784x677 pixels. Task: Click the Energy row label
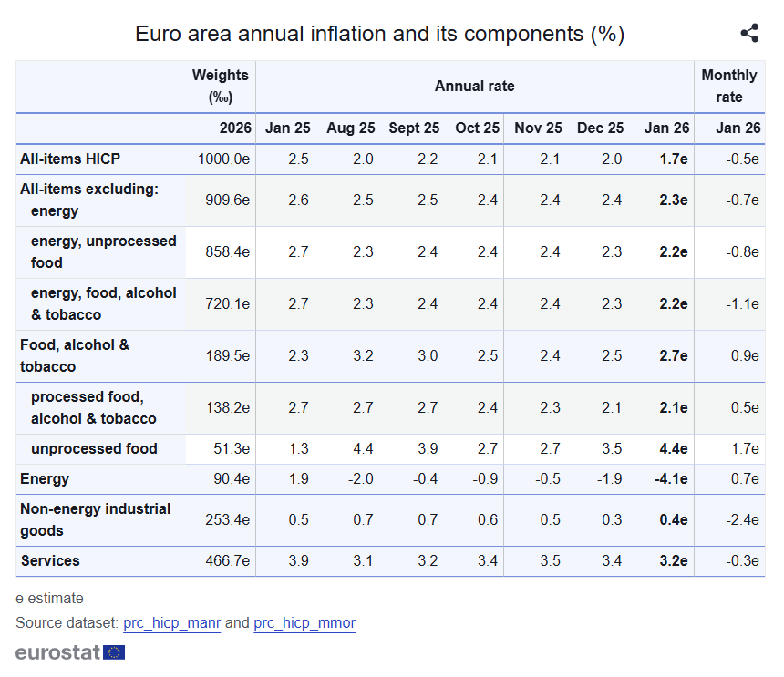pyautogui.click(x=45, y=478)
